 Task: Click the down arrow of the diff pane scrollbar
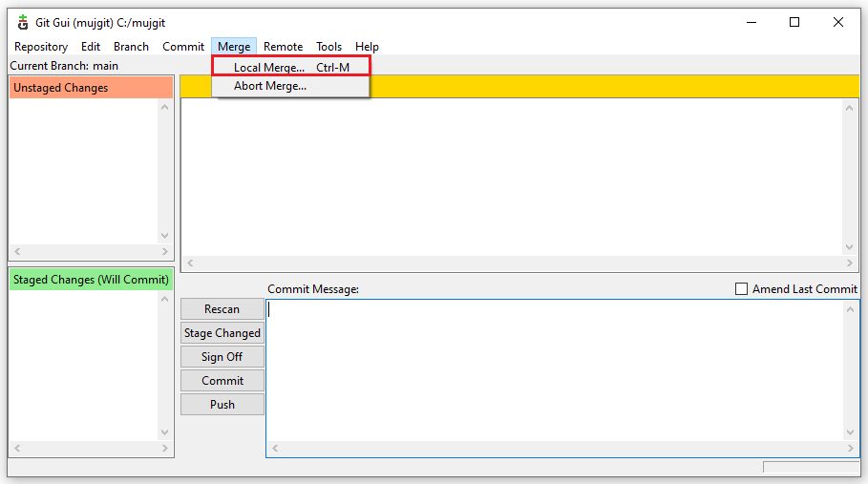point(849,247)
